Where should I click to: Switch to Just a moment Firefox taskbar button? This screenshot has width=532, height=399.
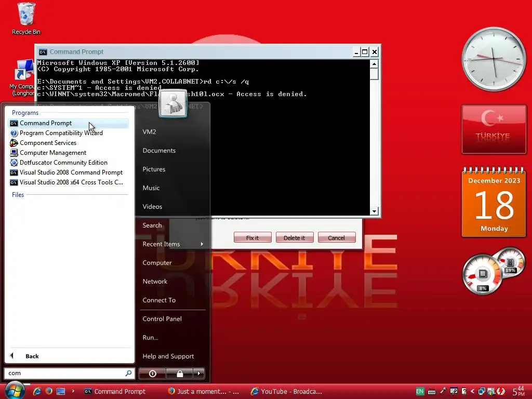pos(204,392)
